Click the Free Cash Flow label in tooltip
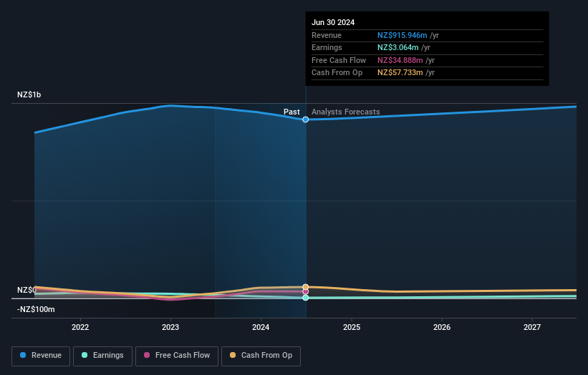The height and width of the screenshot is (375, 588). point(339,60)
